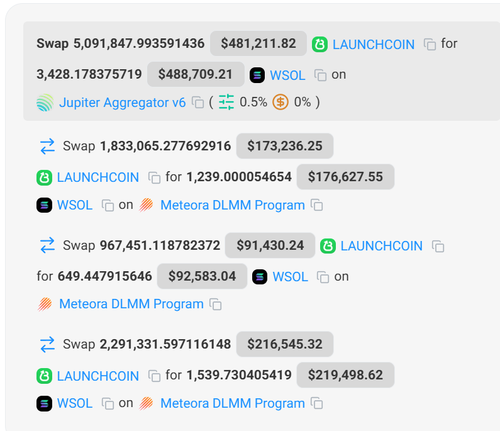Copy WSOL address in the 2,291,331 swap
This screenshot has height=431, width=500.
click(x=107, y=404)
